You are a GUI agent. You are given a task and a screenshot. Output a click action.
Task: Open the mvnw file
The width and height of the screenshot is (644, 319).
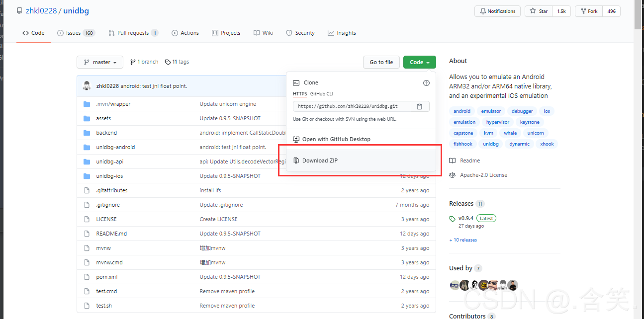[x=103, y=248]
